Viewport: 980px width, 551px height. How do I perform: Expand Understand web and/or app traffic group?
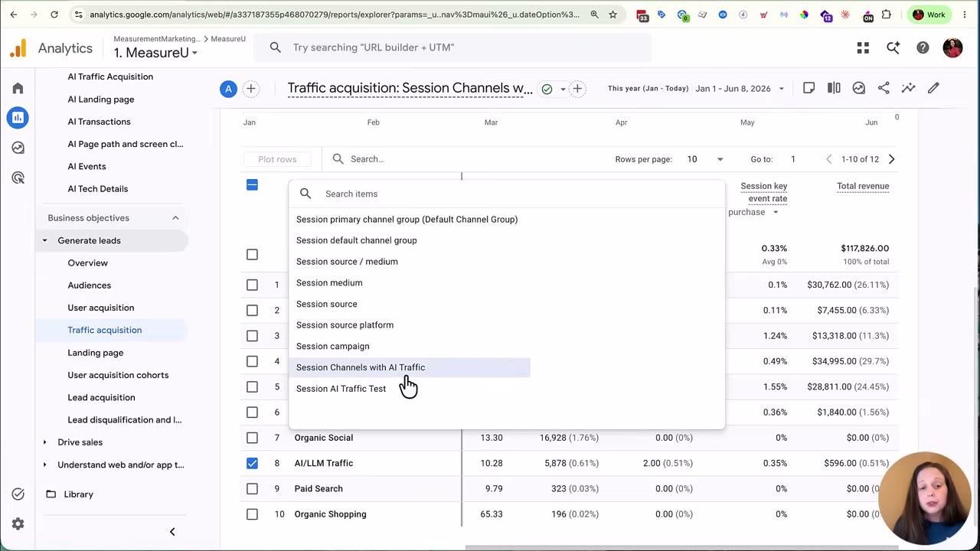(x=44, y=465)
